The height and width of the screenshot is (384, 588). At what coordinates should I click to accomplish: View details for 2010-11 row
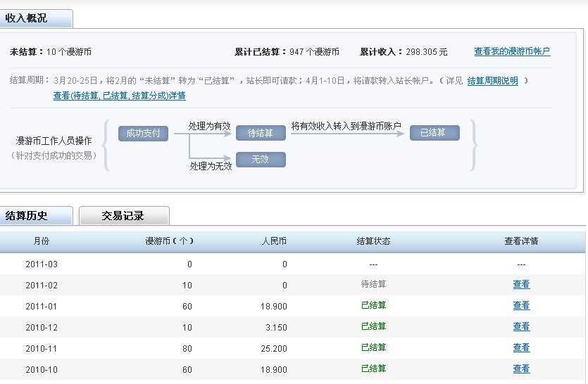521,348
